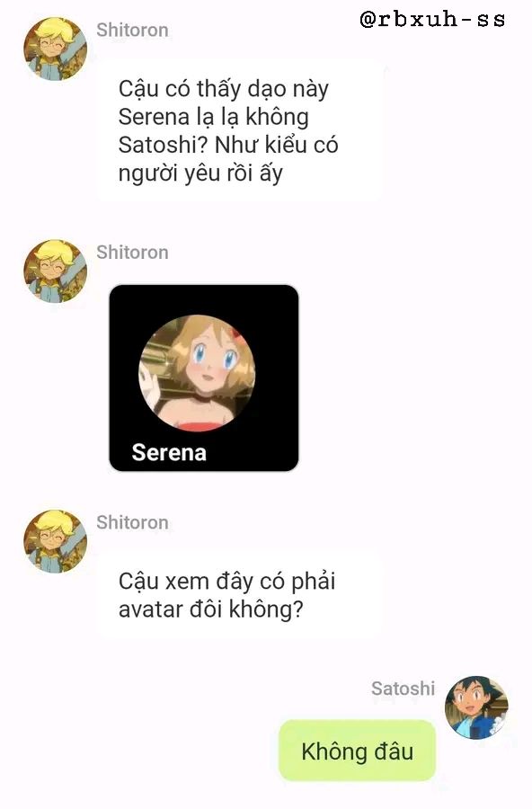Open Shitoron's avatar beside the "Cậu có thấy" message
The image size is (532, 809).
(55, 49)
